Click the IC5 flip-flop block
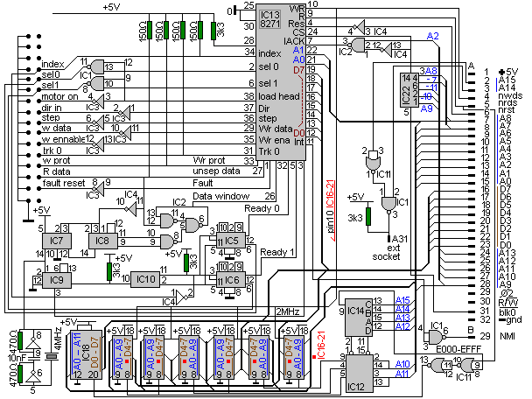The height and width of the screenshot is (399, 532). point(231,241)
